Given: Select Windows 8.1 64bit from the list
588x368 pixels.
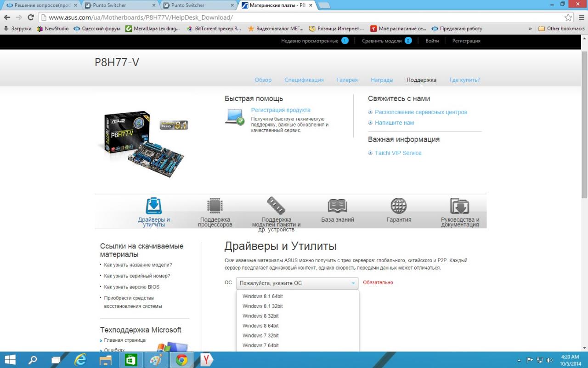Looking at the screenshot, I should (x=263, y=296).
